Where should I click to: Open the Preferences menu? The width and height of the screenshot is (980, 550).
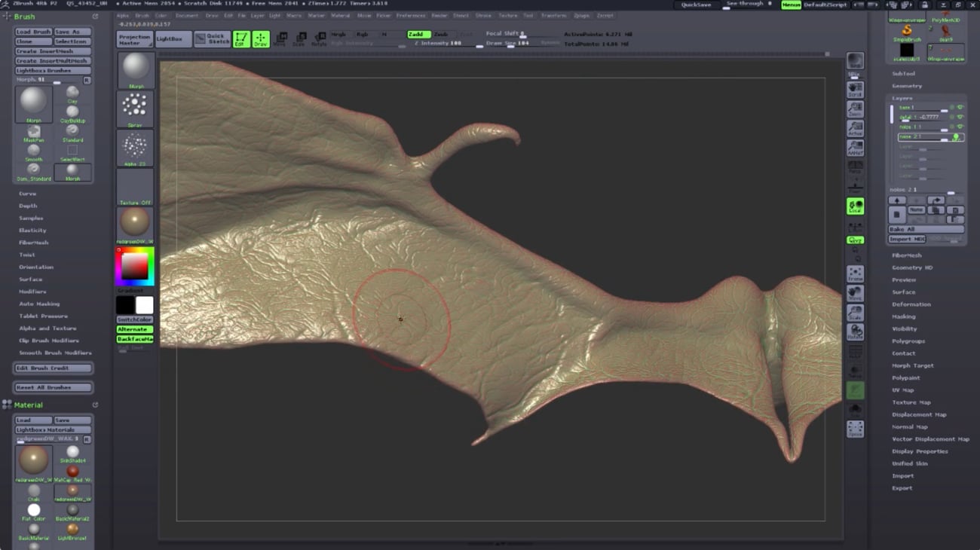[x=411, y=15]
